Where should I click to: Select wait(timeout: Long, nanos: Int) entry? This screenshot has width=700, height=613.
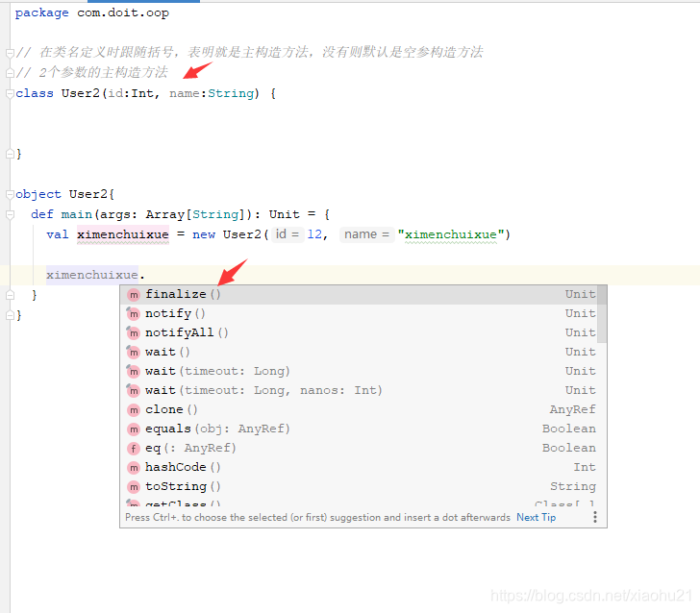[360, 390]
